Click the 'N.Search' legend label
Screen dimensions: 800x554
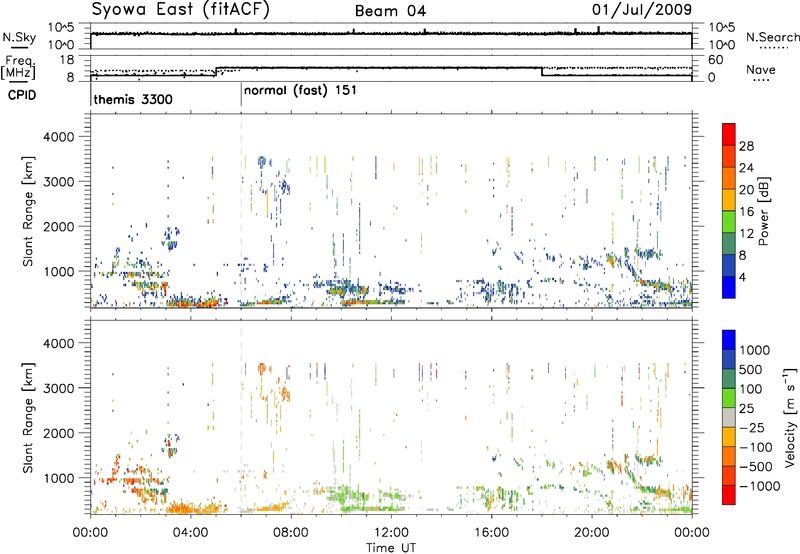tap(772, 37)
